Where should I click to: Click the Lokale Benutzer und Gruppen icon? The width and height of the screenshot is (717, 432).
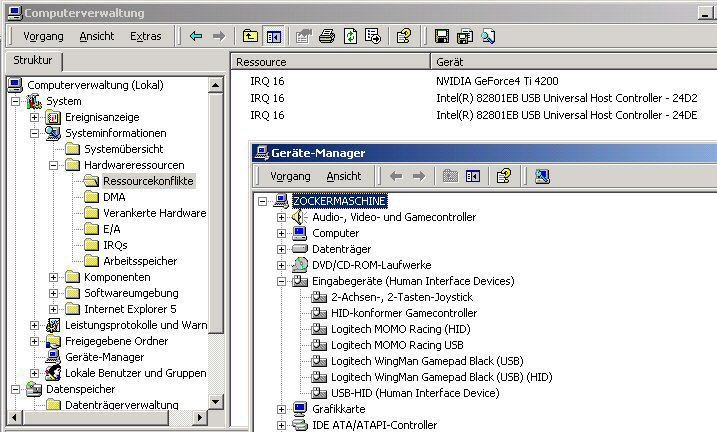[x=53, y=373]
